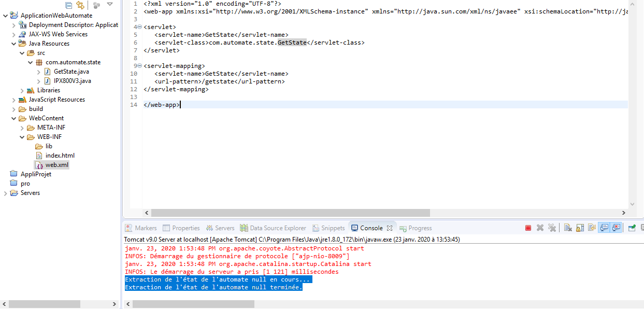This screenshot has height=309, width=644.
Task: Open Data Source Explorer tab
Action: click(273, 228)
